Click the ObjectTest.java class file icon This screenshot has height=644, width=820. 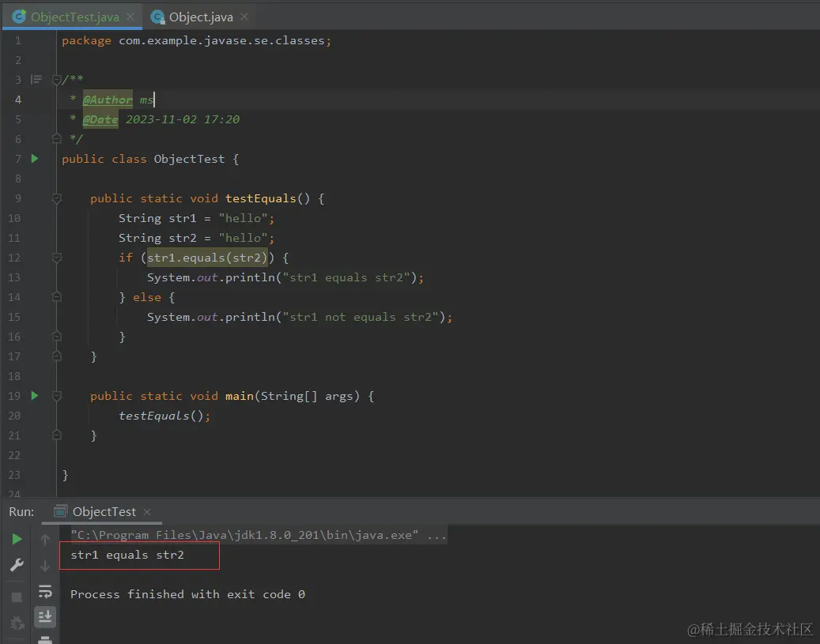click(19, 17)
